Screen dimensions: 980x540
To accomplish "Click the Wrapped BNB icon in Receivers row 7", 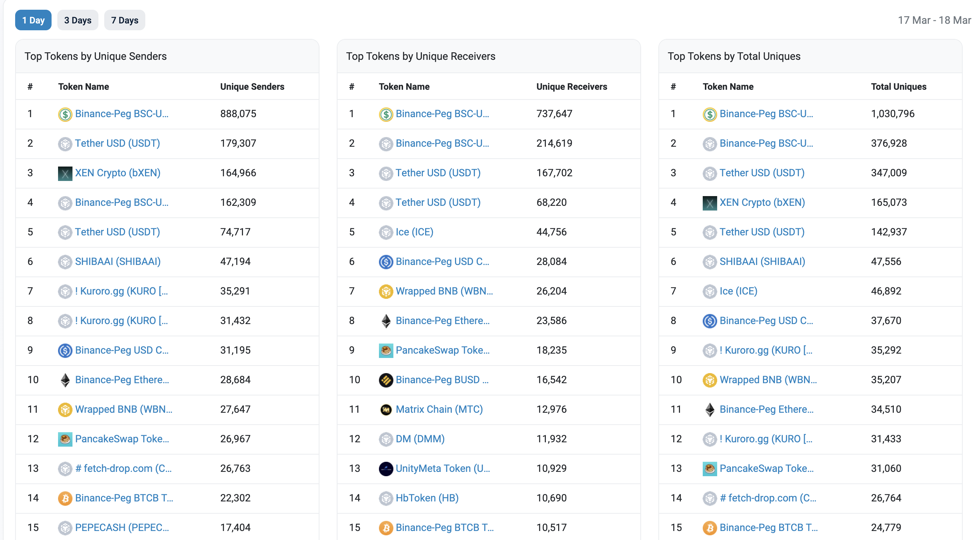I will (x=386, y=292).
